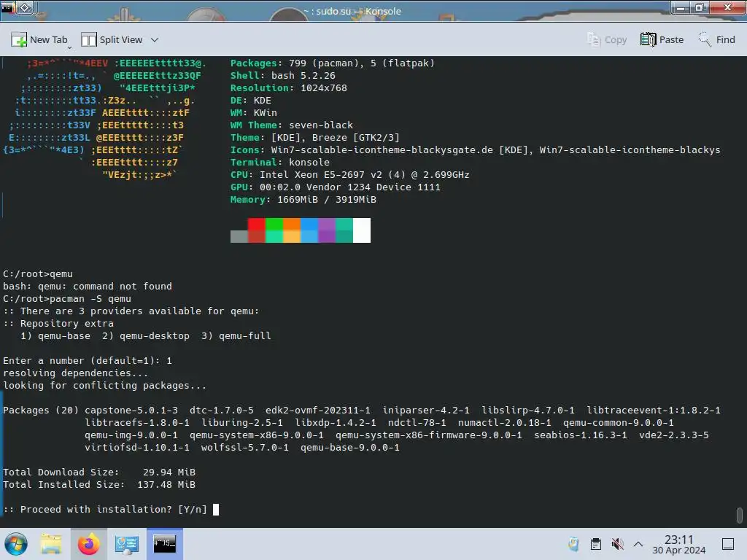Click the terminal cursor block after [Y/n]
Screen dimensions: 747x560
point(216,510)
